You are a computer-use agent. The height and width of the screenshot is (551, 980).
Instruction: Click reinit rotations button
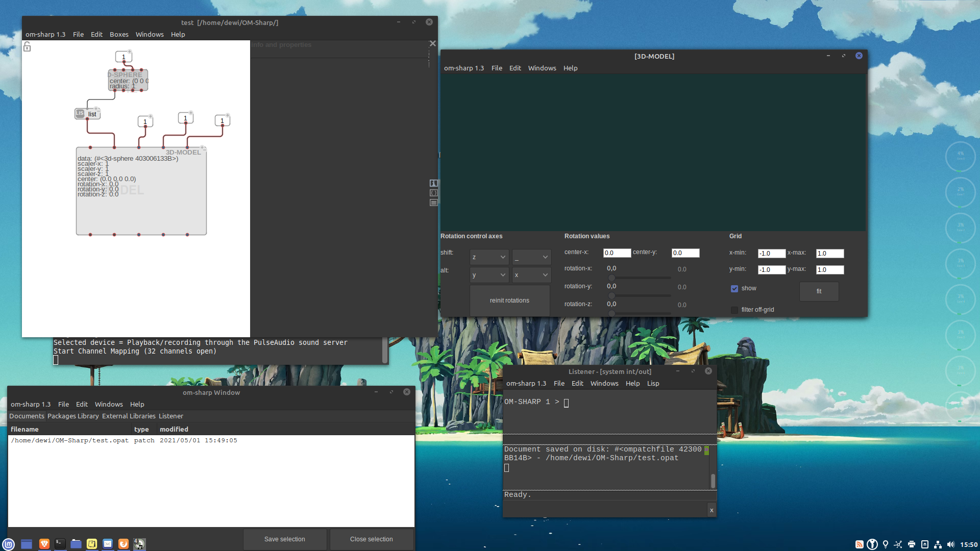click(509, 300)
